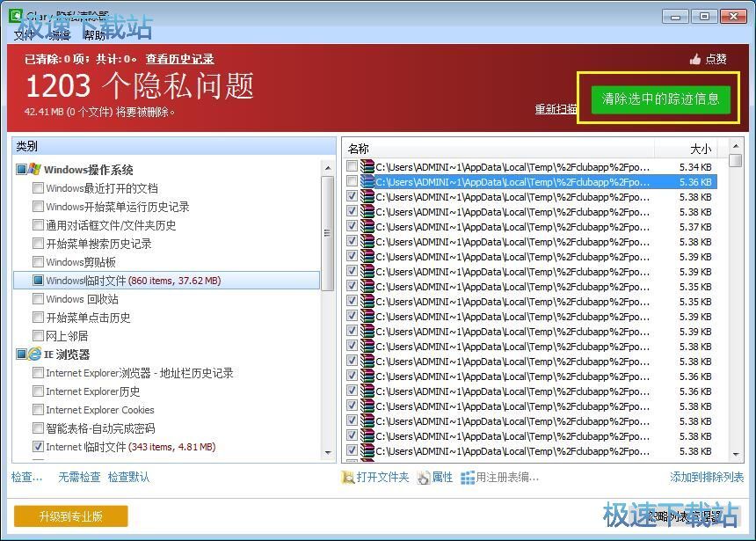Click the category list scrollbar thumb
756x541 pixels.
coord(328,233)
